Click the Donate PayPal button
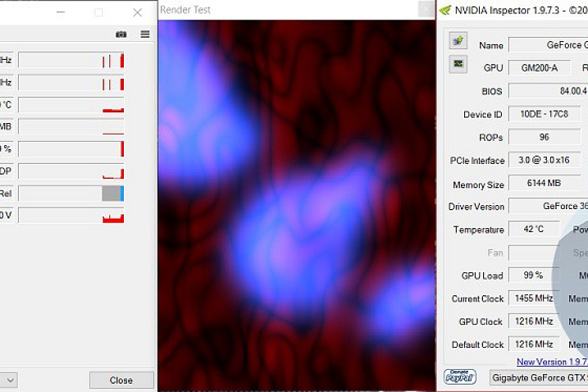The width and height of the screenshot is (588, 392). pos(460,376)
